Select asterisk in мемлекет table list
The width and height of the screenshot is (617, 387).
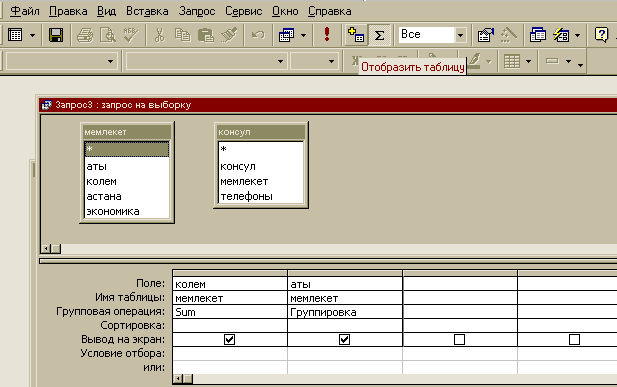127,150
